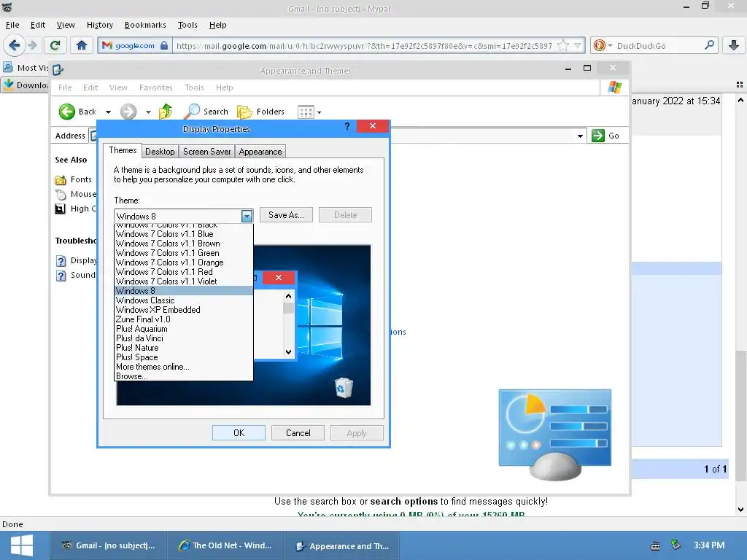Image resolution: width=747 pixels, height=560 pixels.
Task: Go up one folder level in Explorer
Action: [166, 112]
